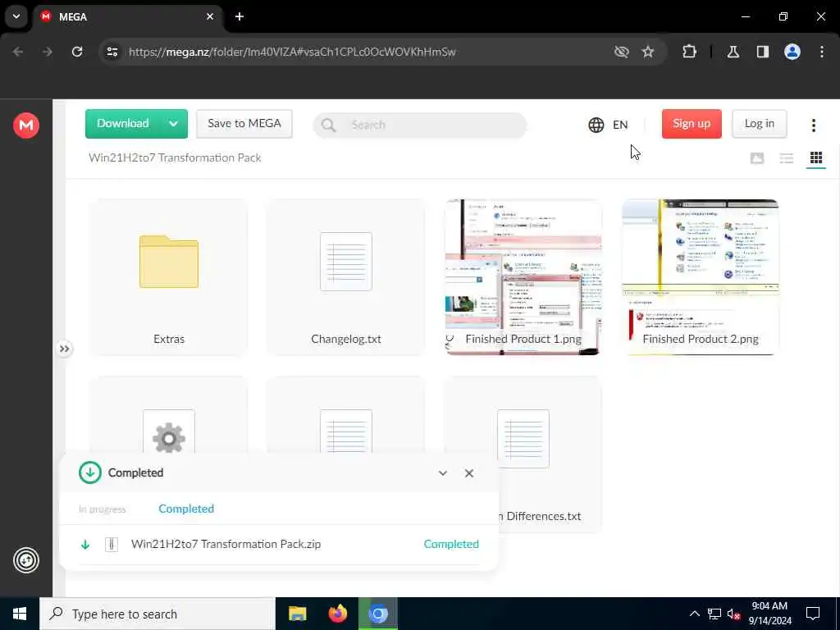Close the MEGA browser tab
Viewport: 840px width, 630px height.
(x=210, y=16)
